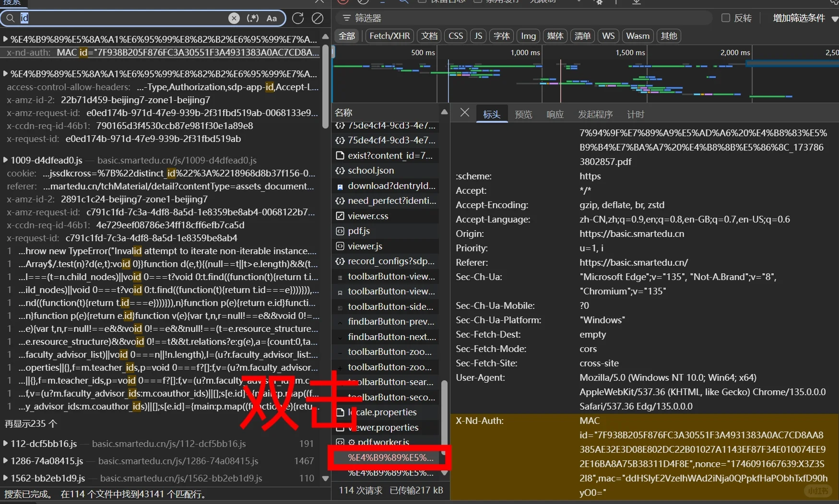The height and width of the screenshot is (504, 839).
Task: Click the X-Nd-Auth header name
Action: [x=479, y=421]
